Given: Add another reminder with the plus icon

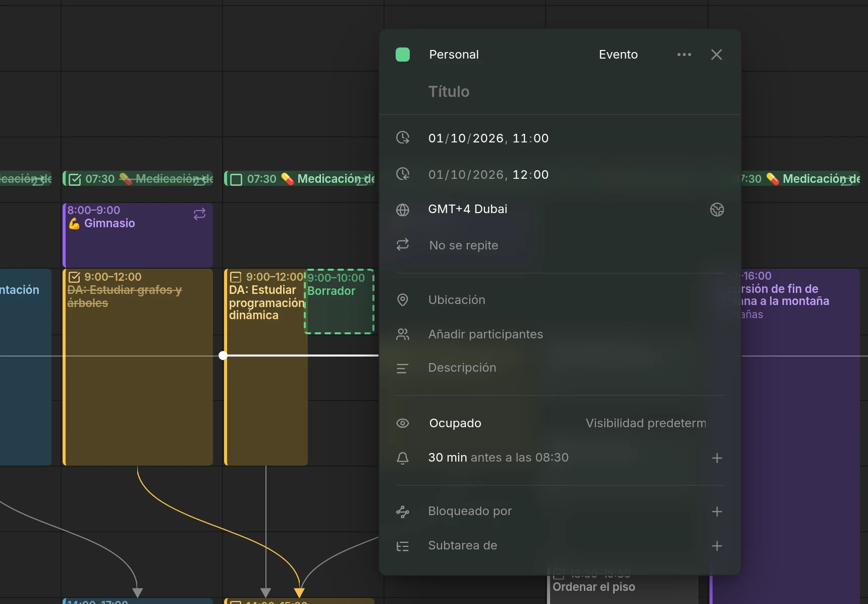Looking at the screenshot, I should (717, 458).
